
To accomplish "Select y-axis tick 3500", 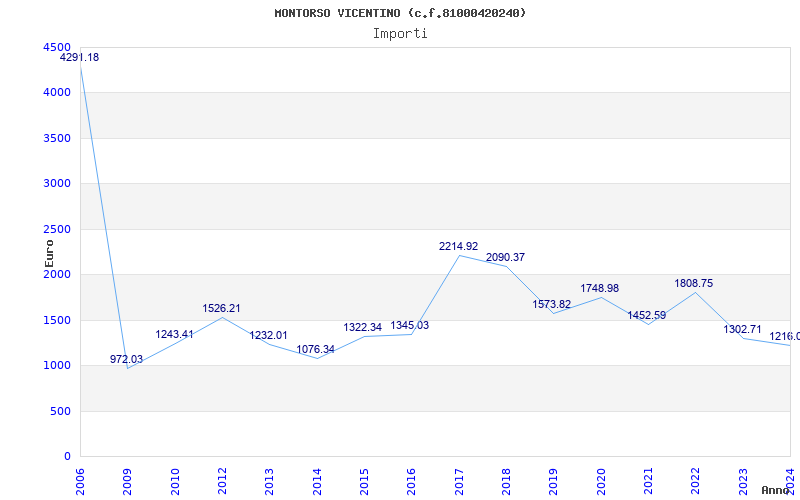I will [57, 139].
